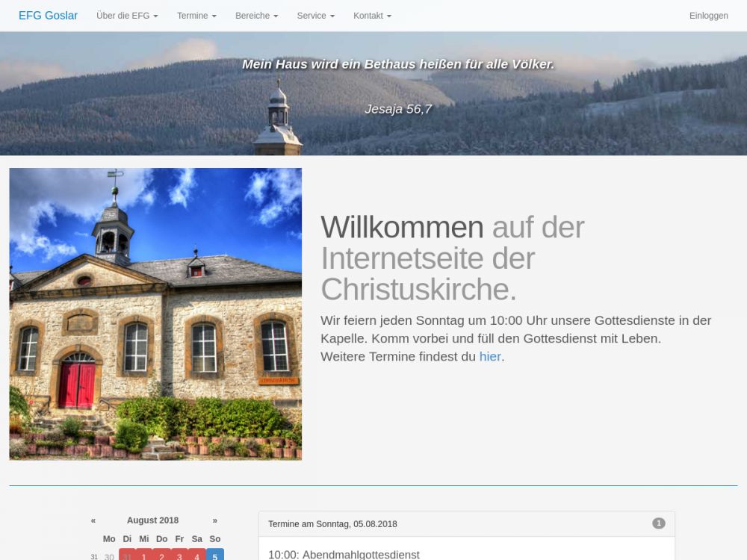Select the highlighted day 5 in calendar
The width and height of the screenshot is (747, 560).
point(215,555)
